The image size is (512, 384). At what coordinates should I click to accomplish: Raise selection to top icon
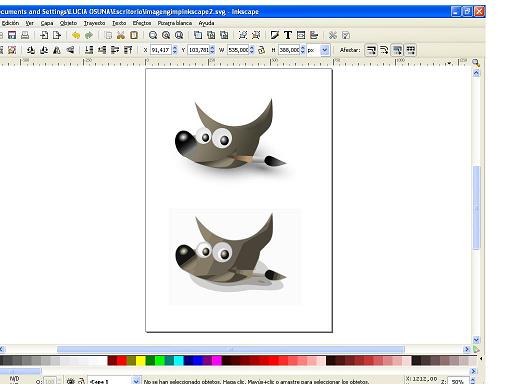(x=128, y=50)
